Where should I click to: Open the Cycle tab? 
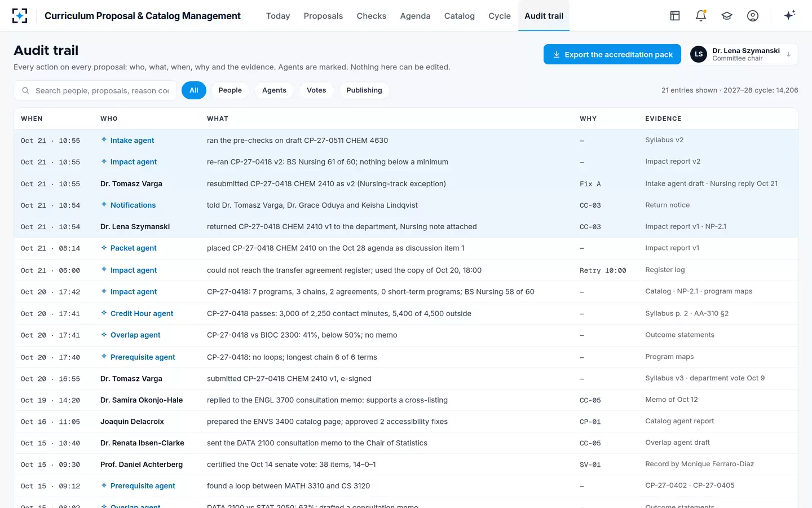[x=500, y=16]
